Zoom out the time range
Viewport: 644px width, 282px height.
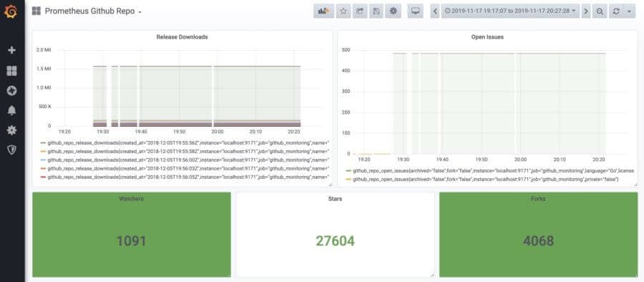pos(600,11)
